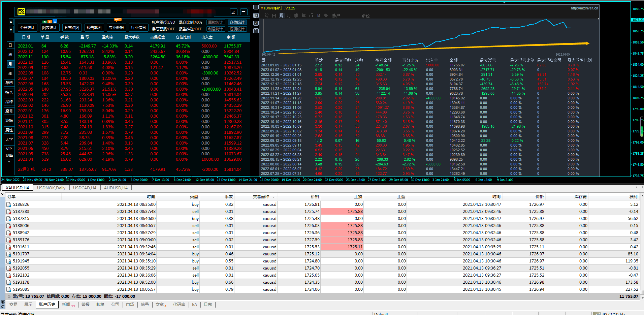
Task: Click the 1873.23 current price marker
Action: click(638, 20)
